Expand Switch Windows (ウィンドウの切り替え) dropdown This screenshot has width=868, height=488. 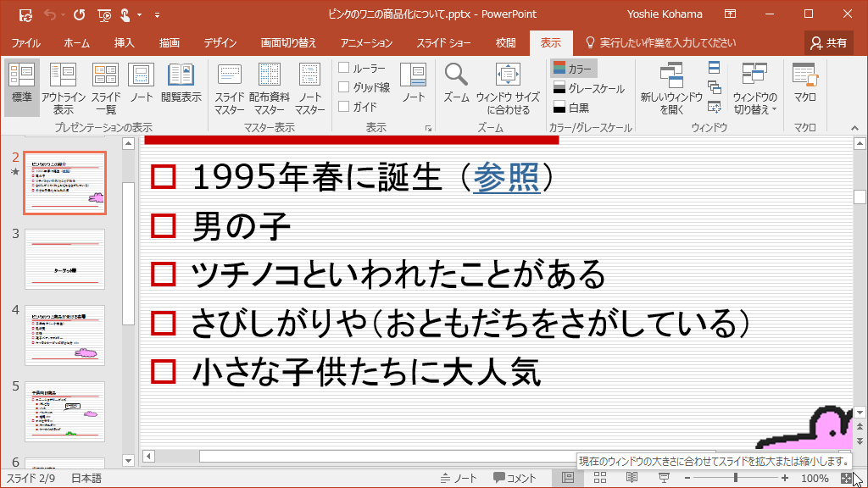(755, 87)
